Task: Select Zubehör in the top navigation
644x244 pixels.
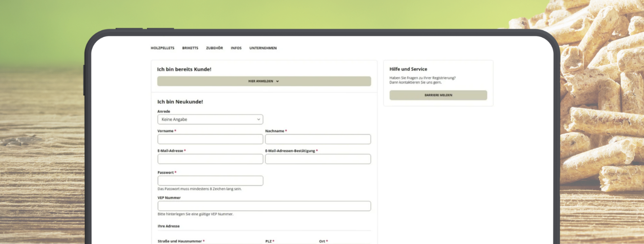Action: pyautogui.click(x=214, y=48)
